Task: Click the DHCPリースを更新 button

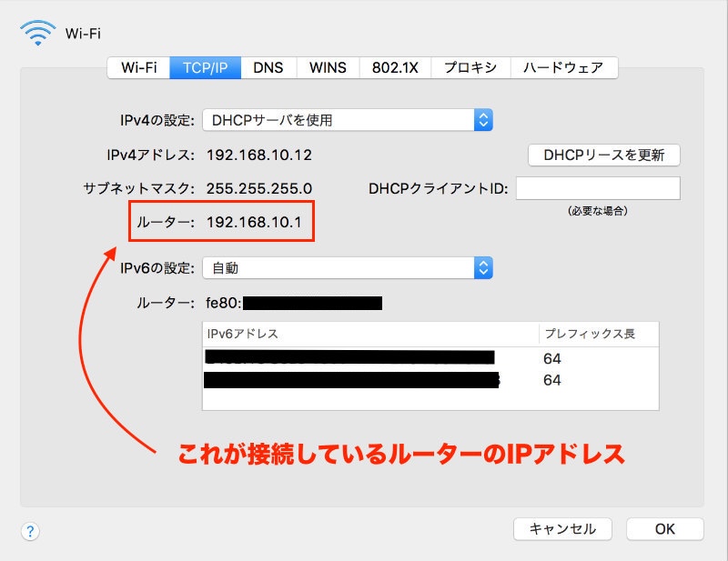Action: point(604,155)
